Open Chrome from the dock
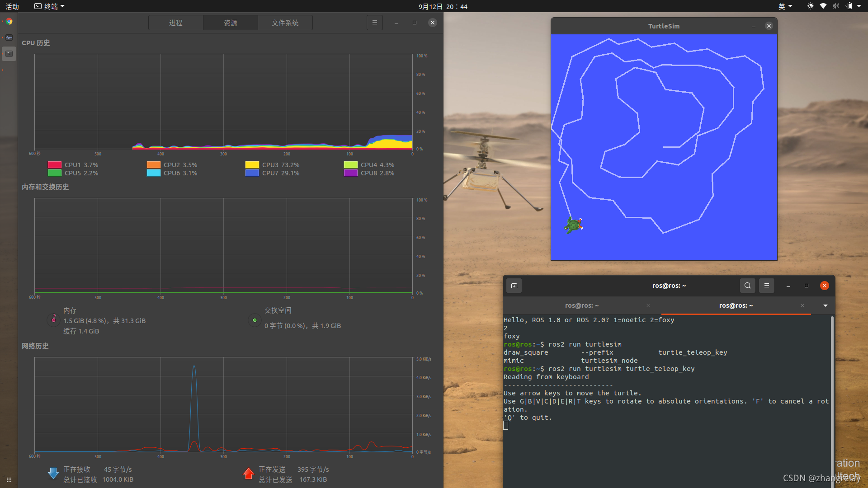Screen dimensions: 868x488 point(9,21)
